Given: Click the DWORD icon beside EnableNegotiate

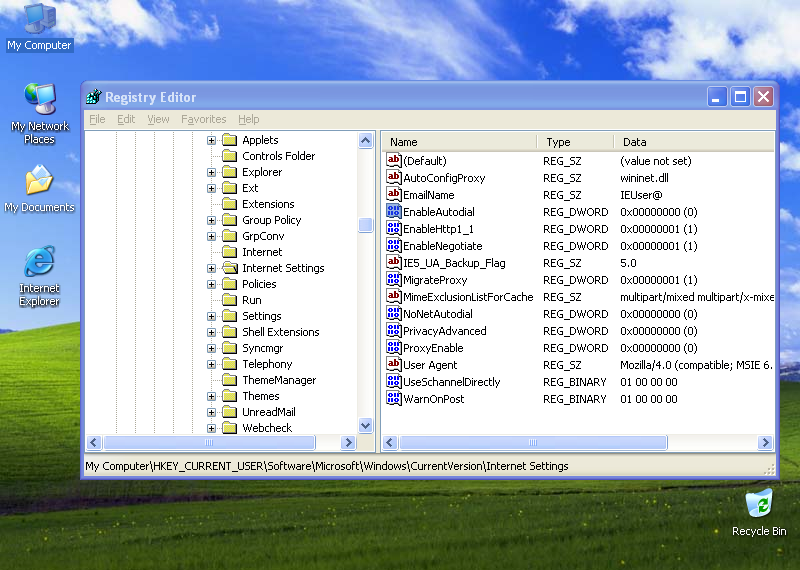Looking at the screenshot, I should [393, 245].
